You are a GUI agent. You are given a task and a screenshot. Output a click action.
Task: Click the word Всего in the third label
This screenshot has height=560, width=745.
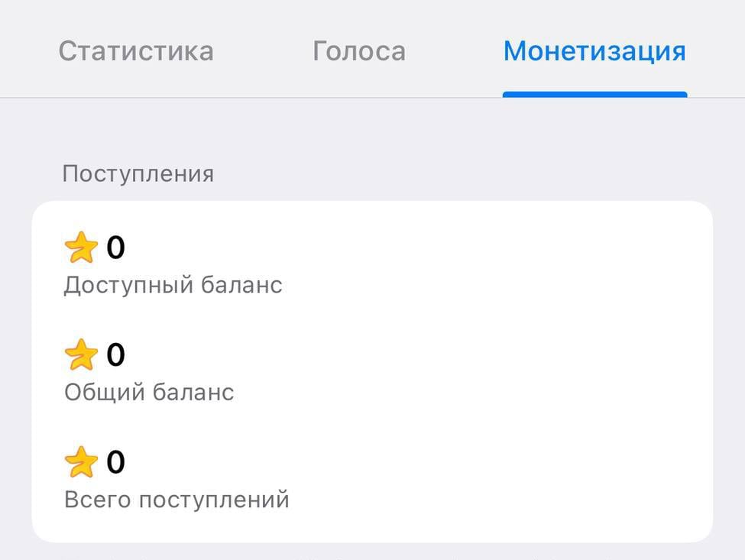coord(95,500)
